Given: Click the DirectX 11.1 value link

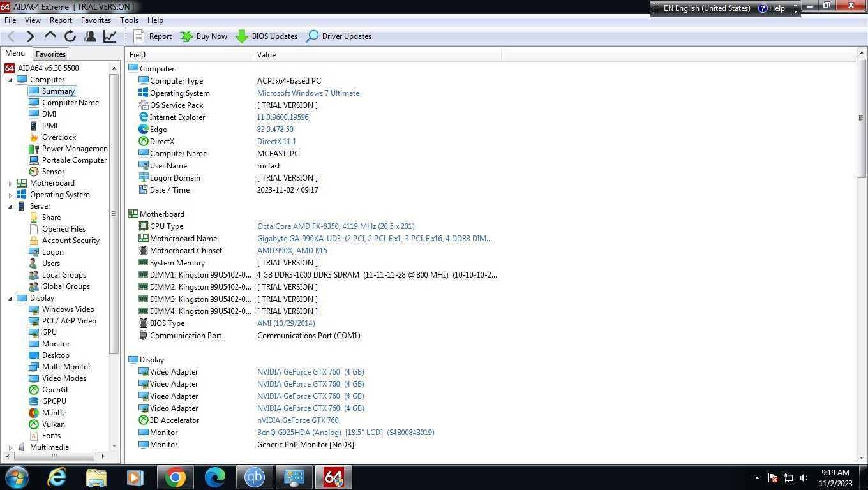Looking at the screenshot, I should pyautogui.click(x=276, y=142).
